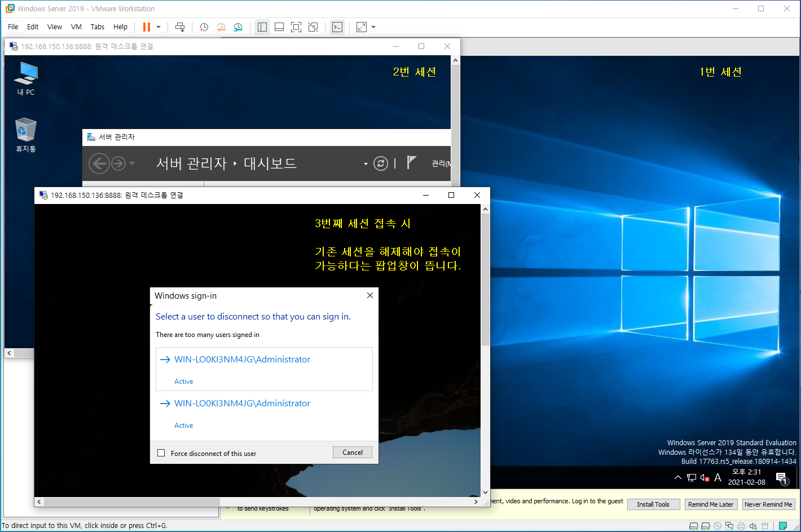Click the stretch guest display icon
The height and width of the screenshot is (532, 801).
coord(362,26)
